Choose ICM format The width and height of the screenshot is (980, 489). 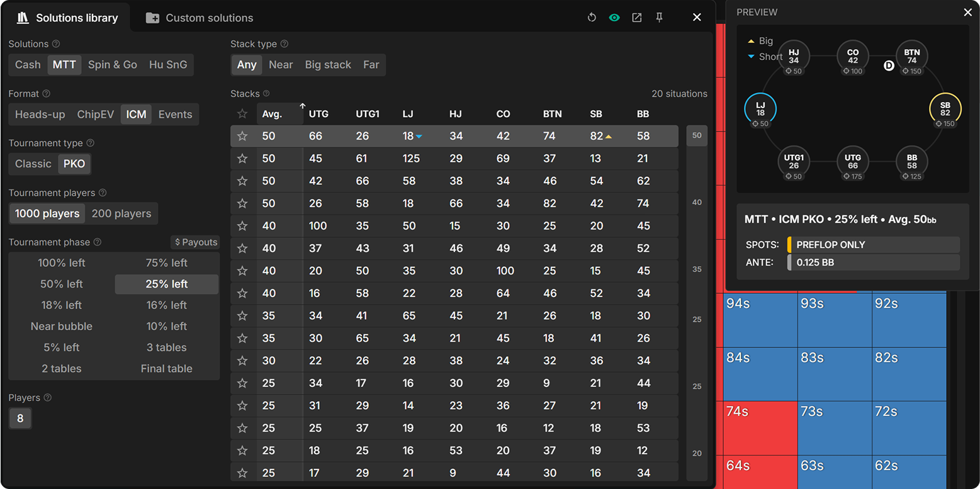pyautogui.click(x=136, y=115)
